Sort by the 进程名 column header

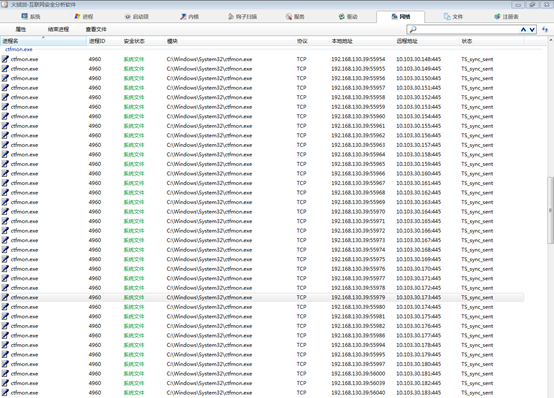[43, 41]
